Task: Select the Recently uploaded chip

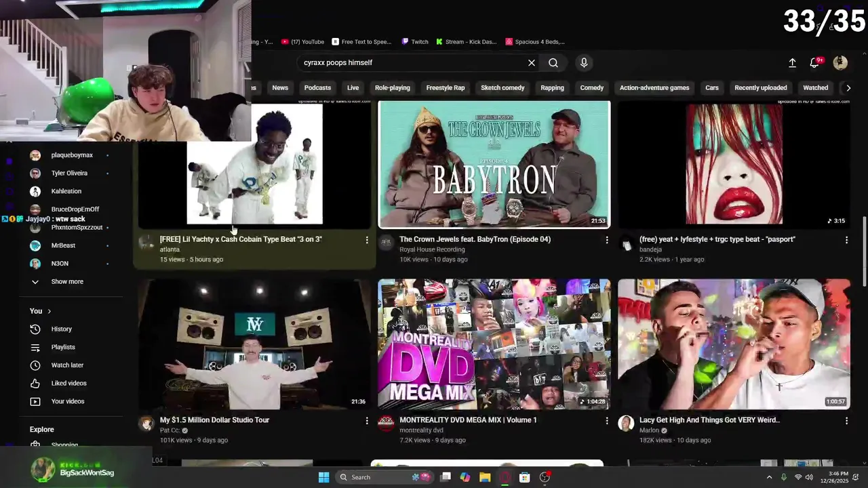Action: click(761, 87)
